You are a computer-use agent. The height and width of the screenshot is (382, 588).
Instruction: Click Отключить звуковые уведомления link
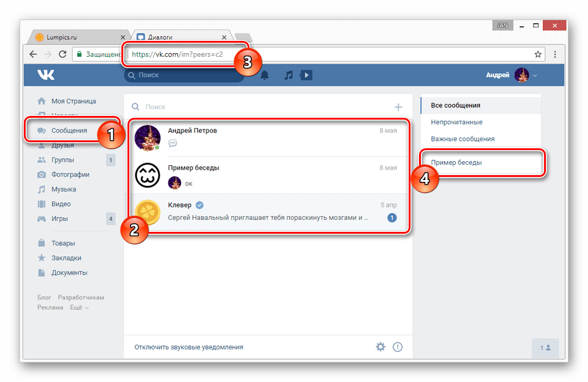pos(188,347)
